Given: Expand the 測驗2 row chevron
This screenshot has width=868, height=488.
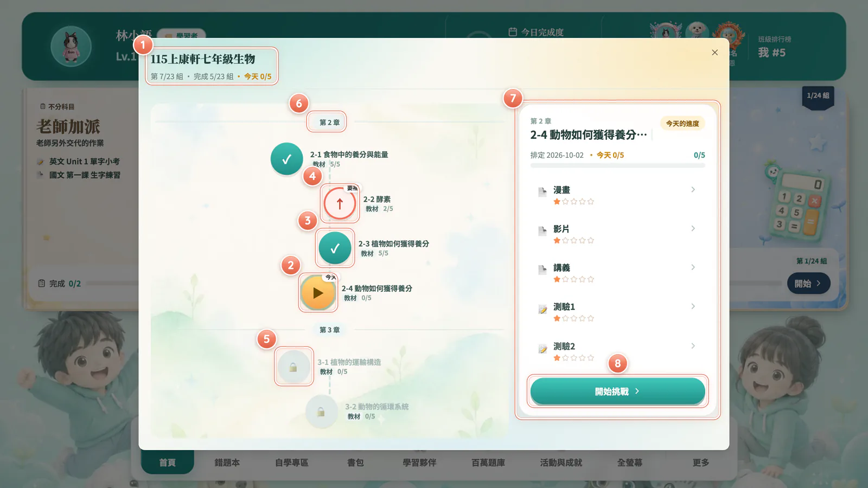Looking at the screenshot, I should point(693,346).
